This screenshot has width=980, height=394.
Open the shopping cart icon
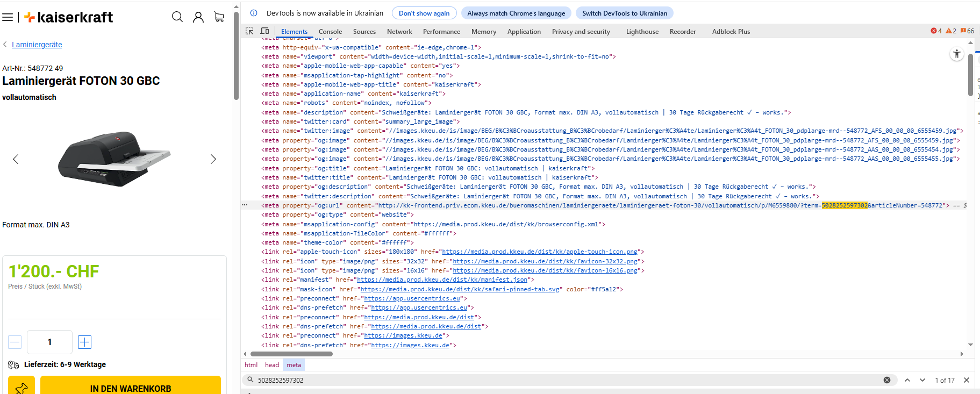[219, 17]
